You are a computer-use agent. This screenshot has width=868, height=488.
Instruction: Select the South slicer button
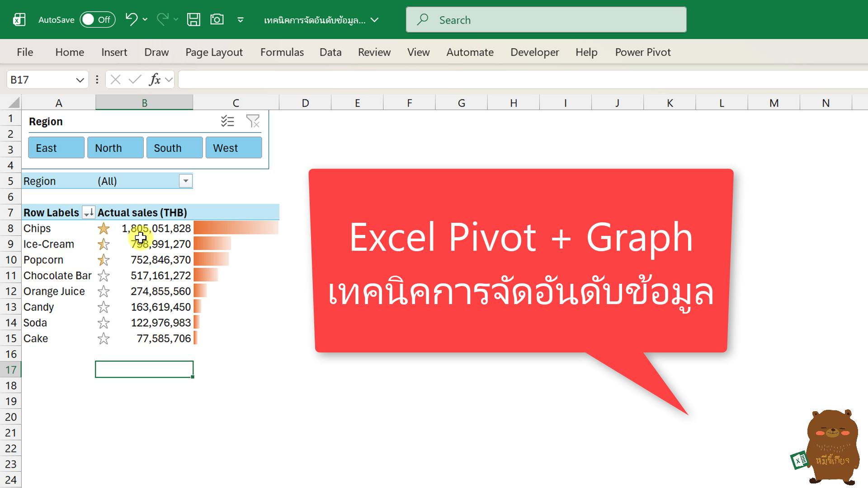[175, 148]
